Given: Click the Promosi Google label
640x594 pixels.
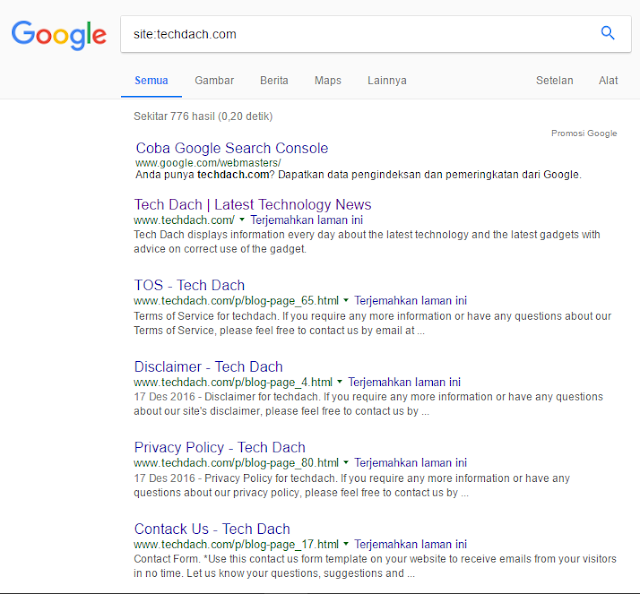Looking at the screenshot, I should pyautogui.click(x=584, y=133).
